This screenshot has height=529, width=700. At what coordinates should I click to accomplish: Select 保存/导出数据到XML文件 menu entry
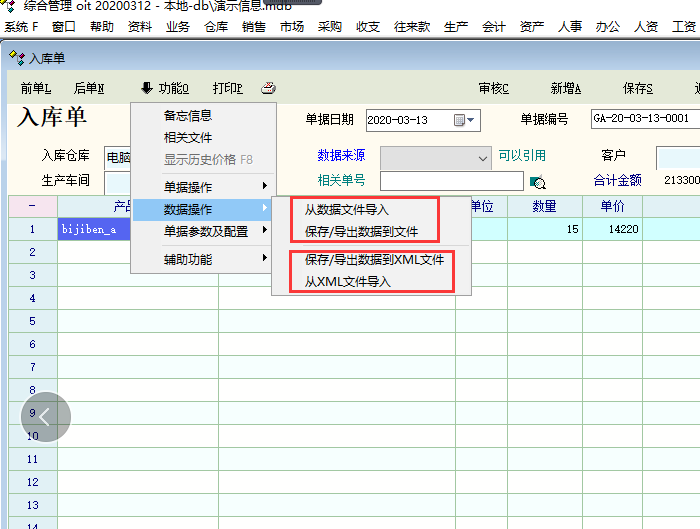pos(374,260)
